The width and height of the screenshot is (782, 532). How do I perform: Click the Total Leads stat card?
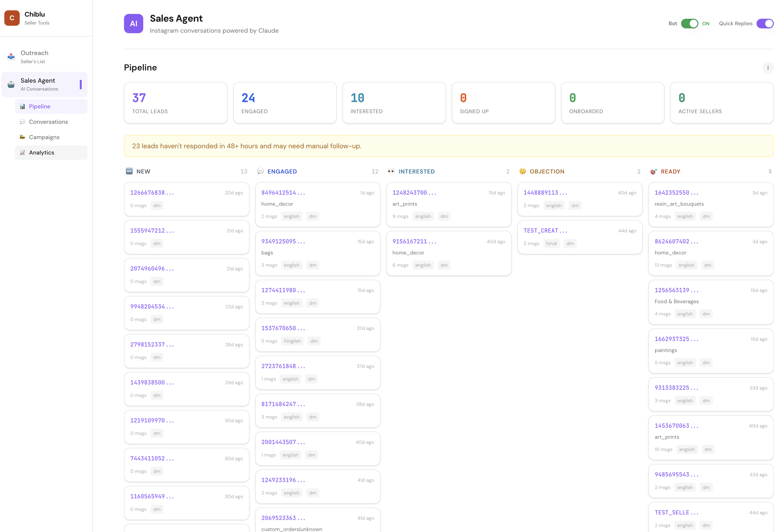coord(175,103)
